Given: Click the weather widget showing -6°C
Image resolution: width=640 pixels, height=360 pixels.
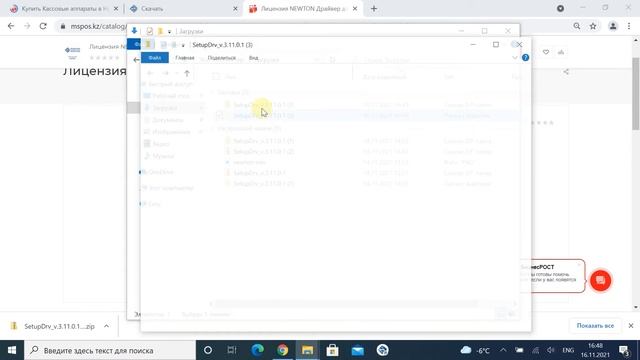Looking at the screenshot, I should coord(476,350).
